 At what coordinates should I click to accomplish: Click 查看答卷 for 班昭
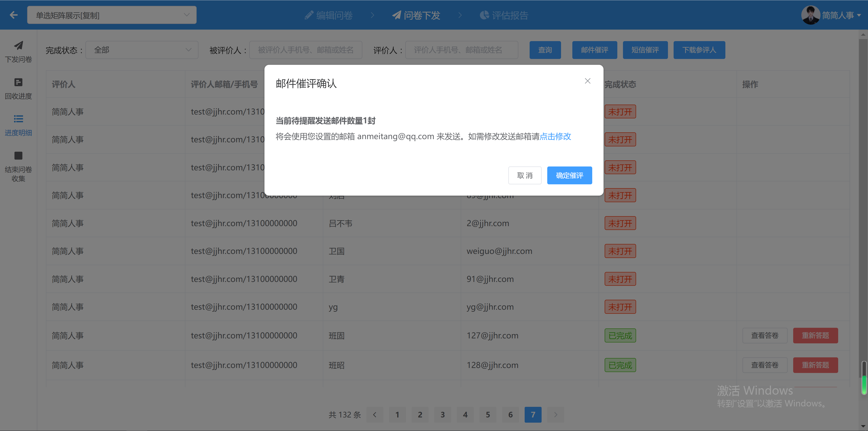pos(764,365)
